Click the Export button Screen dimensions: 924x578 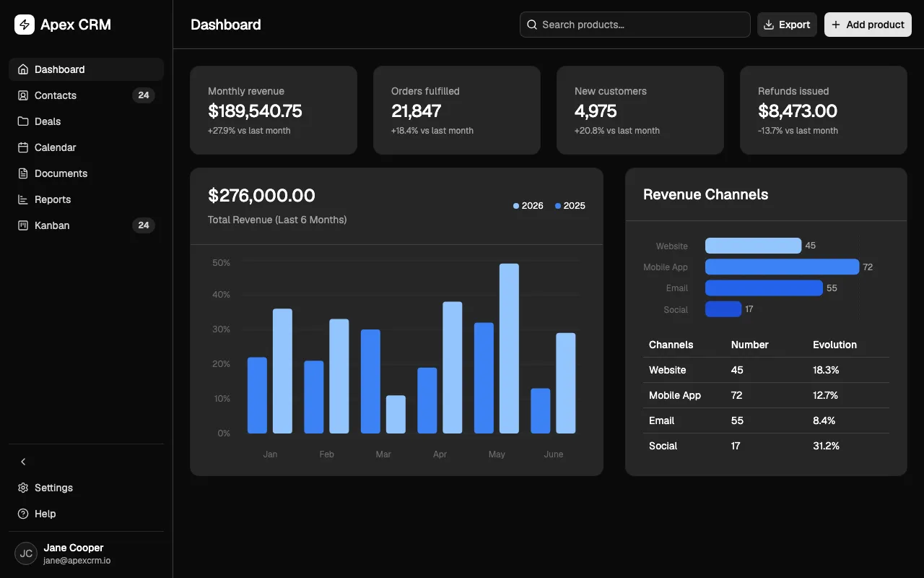(787, 25)
